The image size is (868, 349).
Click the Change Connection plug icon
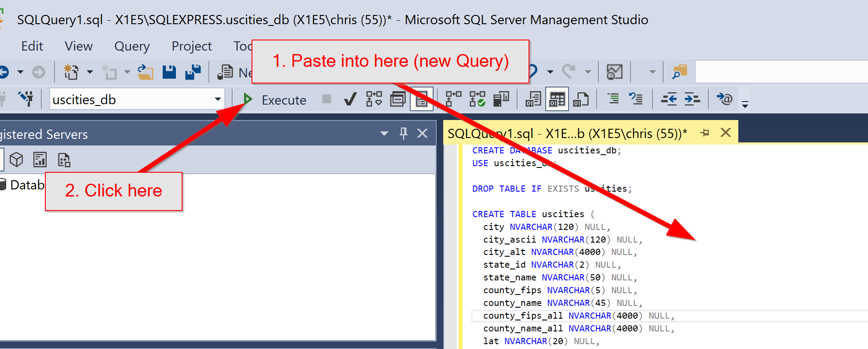(26, 99)
